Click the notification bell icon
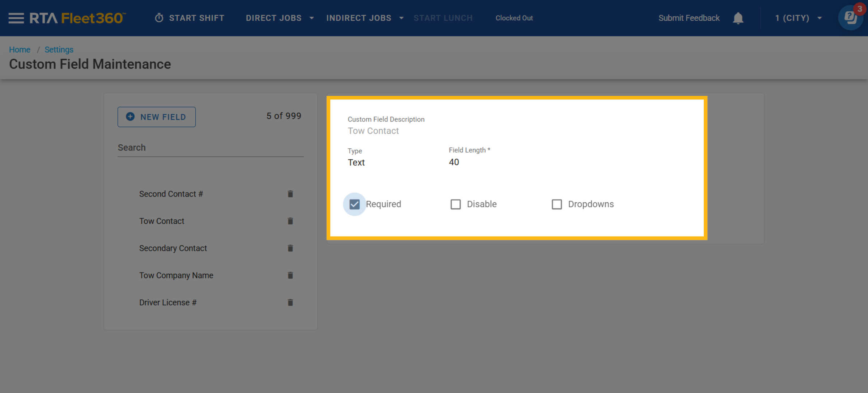Viewport: 868px width, 393px height. point(738,18)
